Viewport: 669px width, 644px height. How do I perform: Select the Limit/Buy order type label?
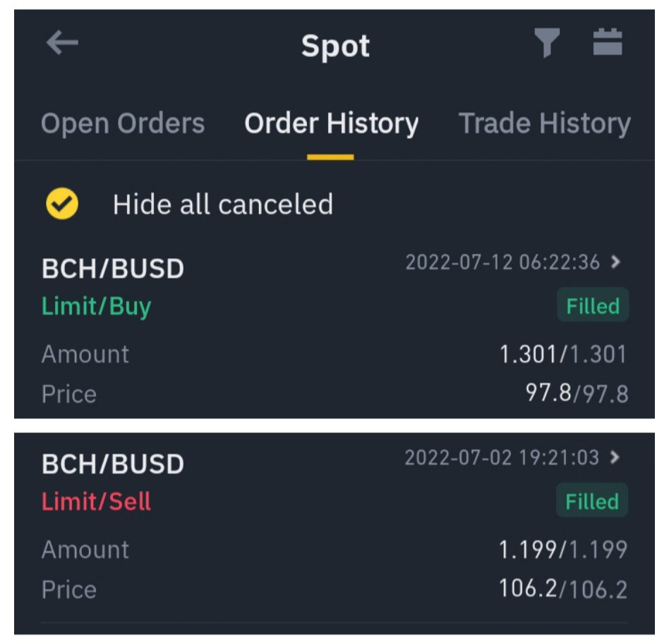(x=97, y=306)
